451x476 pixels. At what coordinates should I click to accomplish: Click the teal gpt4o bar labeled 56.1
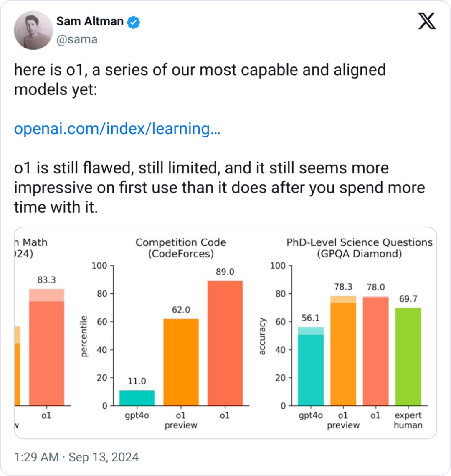311,367
